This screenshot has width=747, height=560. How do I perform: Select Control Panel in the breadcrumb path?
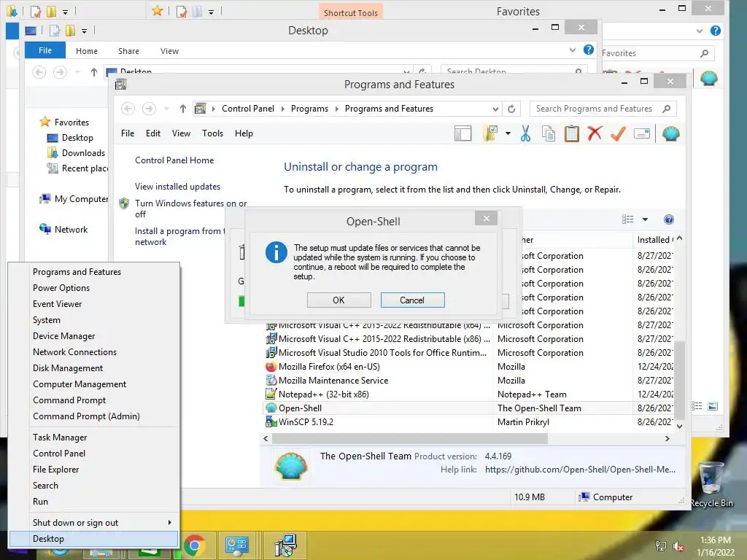pos(248,109)
